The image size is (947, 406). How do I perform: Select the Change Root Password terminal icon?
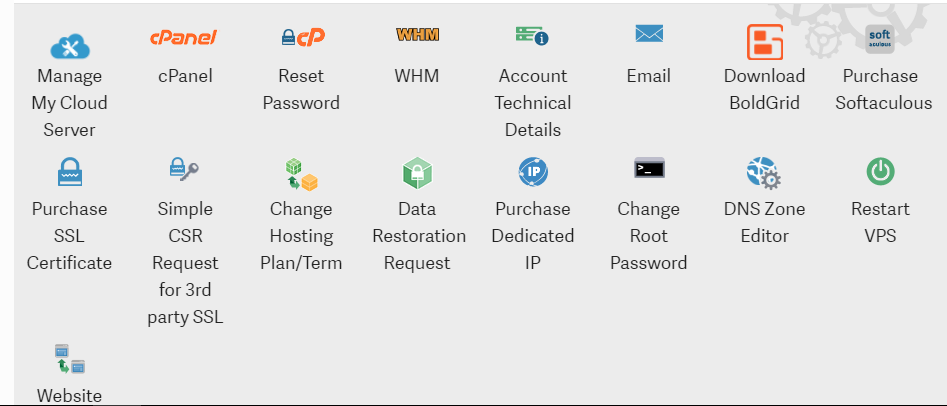[x=649, y=169]
